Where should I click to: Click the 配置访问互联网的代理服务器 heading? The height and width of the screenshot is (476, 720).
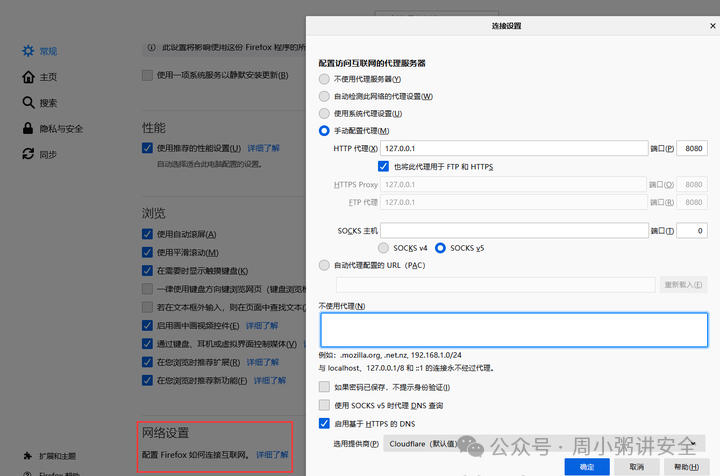pos(372,63)
